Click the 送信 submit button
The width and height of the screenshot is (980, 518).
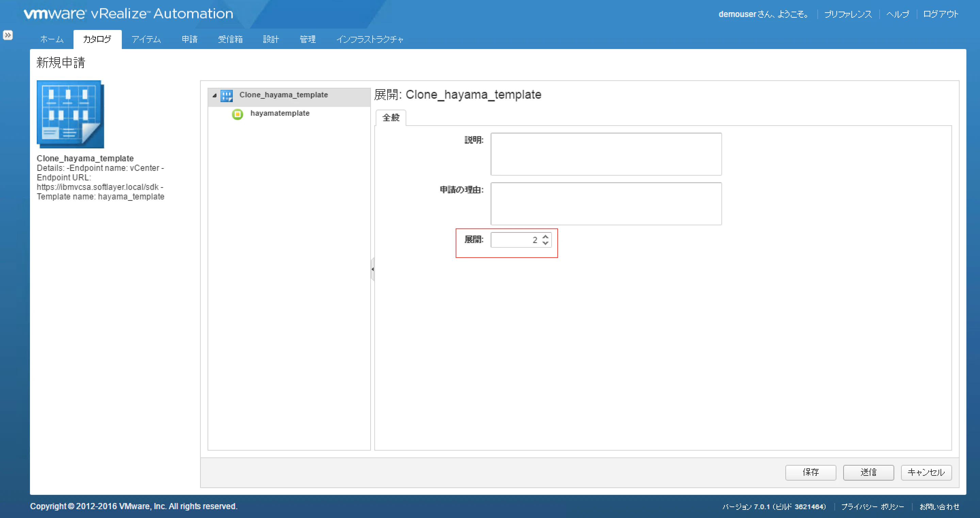868,472
